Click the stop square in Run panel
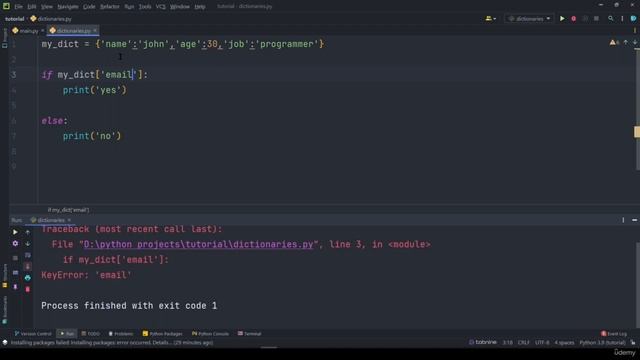This screenshot has width=640, height=360. coord(15,258)
